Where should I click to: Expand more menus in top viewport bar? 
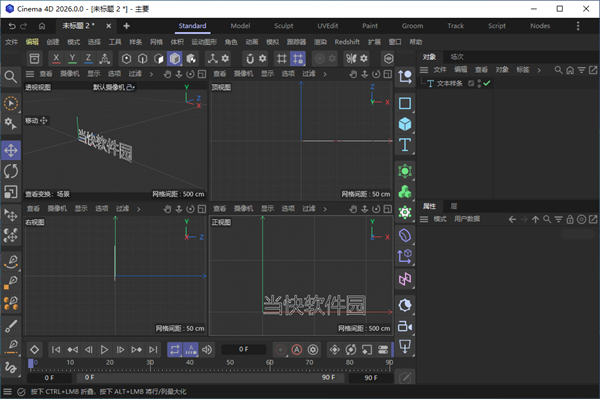(325, 74)
